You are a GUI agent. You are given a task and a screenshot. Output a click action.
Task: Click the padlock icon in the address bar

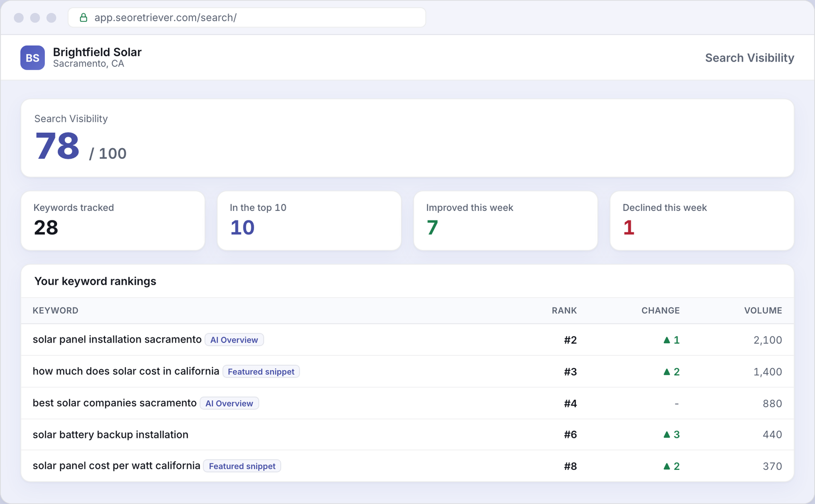84,18
